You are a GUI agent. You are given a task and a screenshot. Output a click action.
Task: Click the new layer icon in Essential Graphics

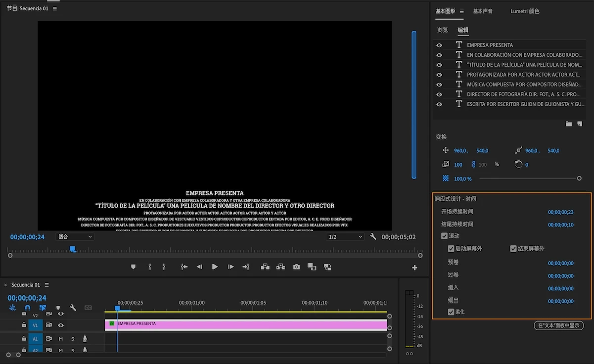(x=580, y=124)
